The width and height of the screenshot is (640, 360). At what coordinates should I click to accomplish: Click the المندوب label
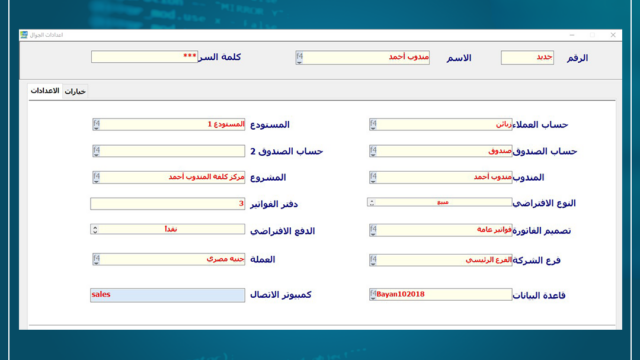click(529, 178)
